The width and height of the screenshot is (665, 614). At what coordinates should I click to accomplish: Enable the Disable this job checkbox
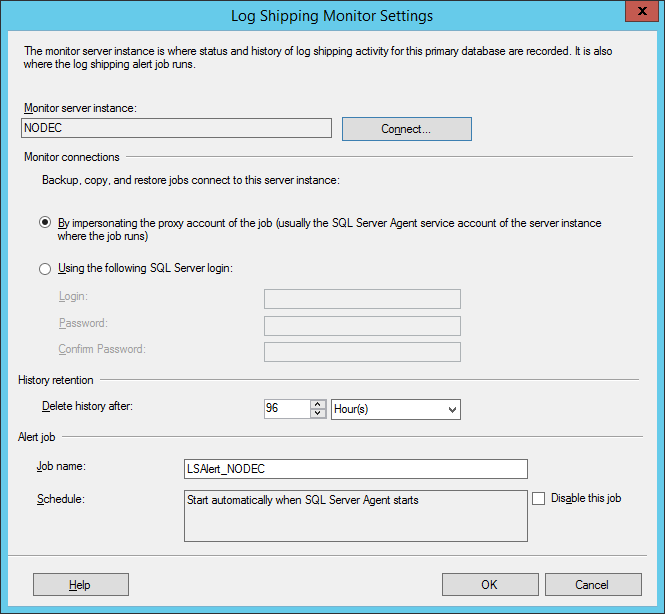tap(539, 498)
